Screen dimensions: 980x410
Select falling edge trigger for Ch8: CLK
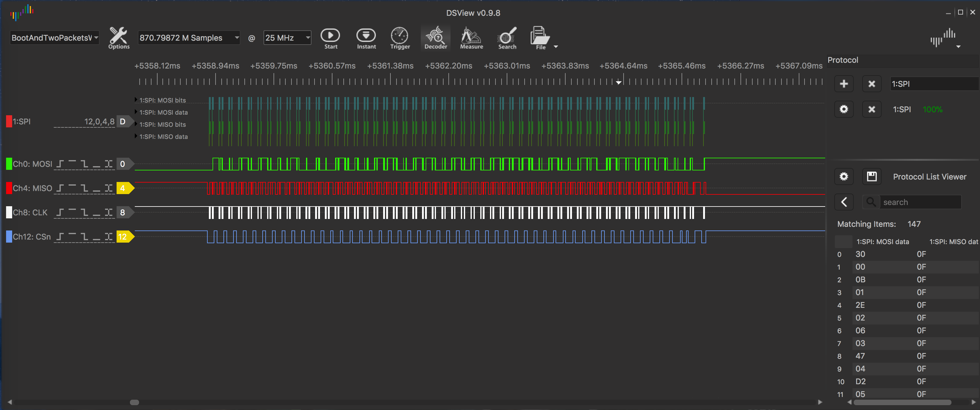tap(84, 212)
